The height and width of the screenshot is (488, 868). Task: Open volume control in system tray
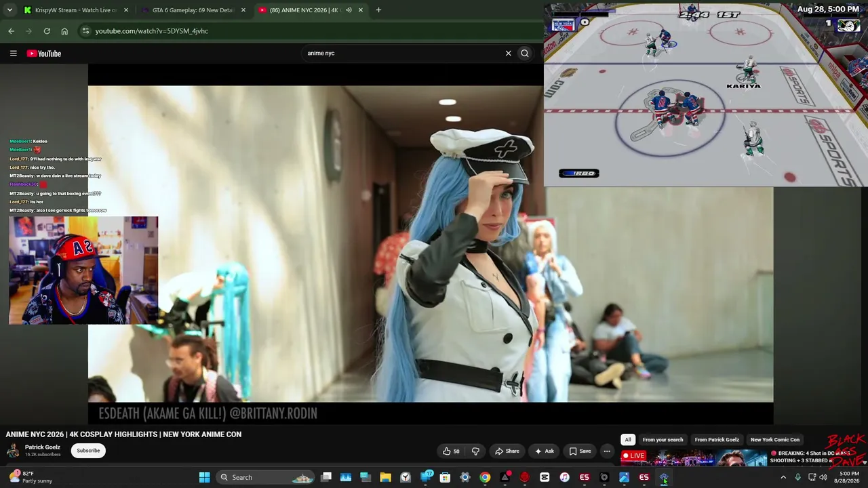(x=823, y=477)
